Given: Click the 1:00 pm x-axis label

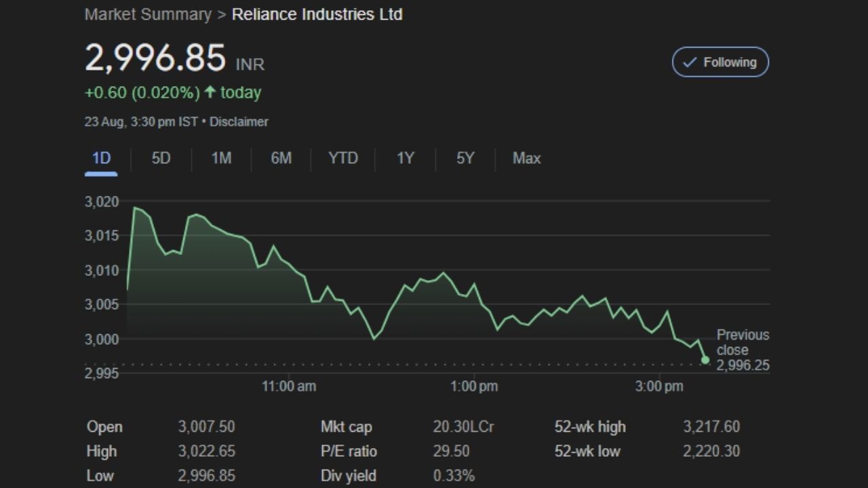Looking at the screenshot, I should click(x=474, y=387).
